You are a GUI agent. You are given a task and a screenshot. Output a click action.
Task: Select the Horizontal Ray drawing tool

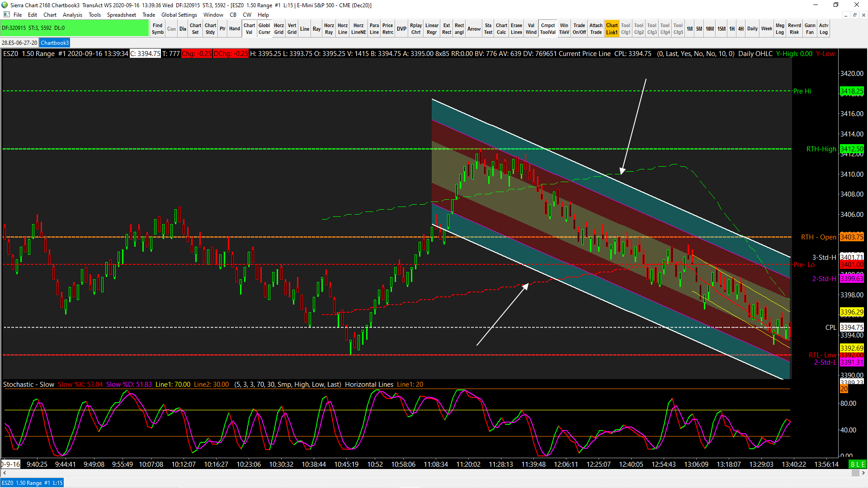pyautogui.click(x=329, y=28)
